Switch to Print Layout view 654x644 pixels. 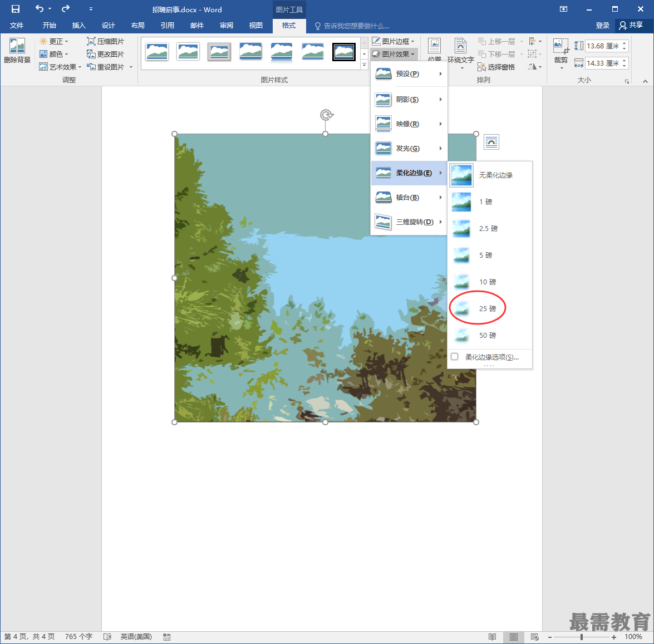[x=514, y=637]
